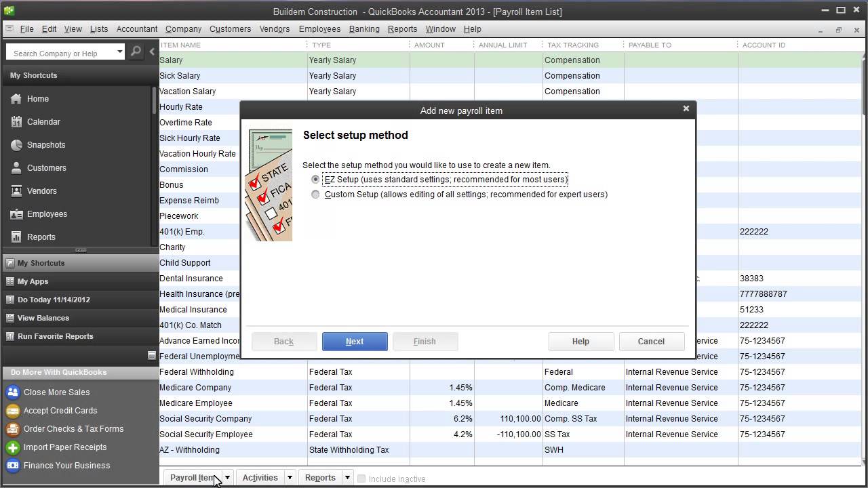
Task: Open the Accountant menu
Action: pos(136,29)
